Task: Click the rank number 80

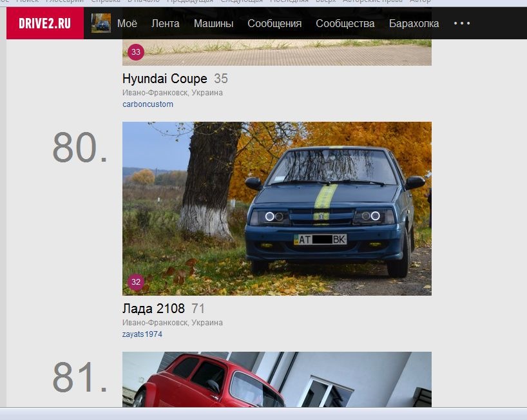Action: pos(80,147)
